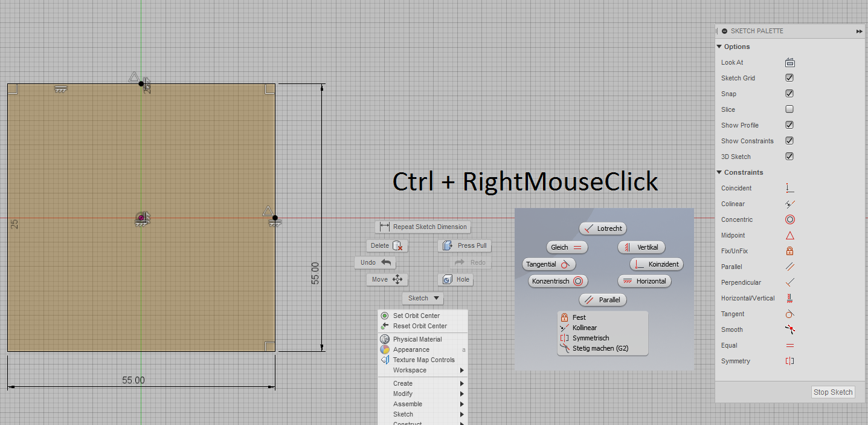Disable the Snap checkbox

[789, 94]
